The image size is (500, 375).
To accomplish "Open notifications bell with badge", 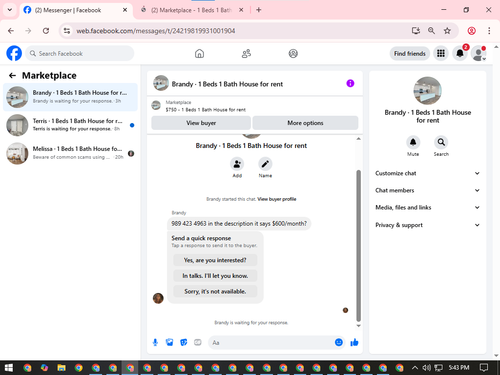I will [x=460, y=53].
